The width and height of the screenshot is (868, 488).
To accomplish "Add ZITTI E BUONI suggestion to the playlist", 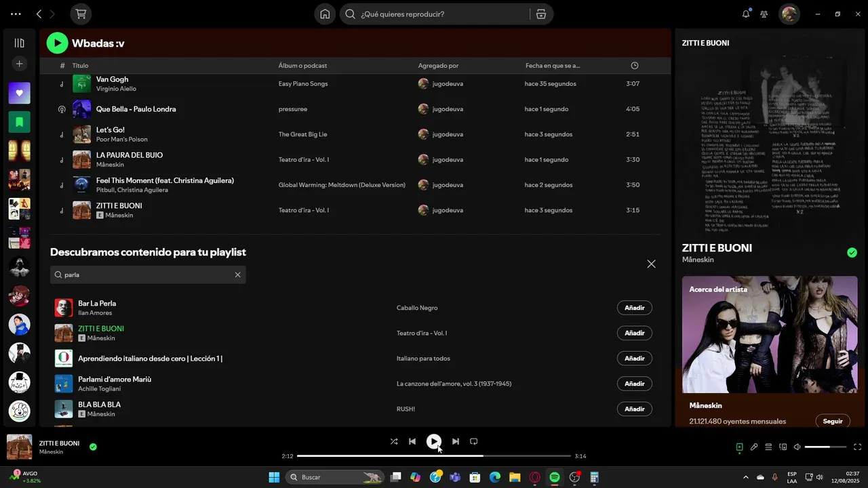I will (634, 333).
